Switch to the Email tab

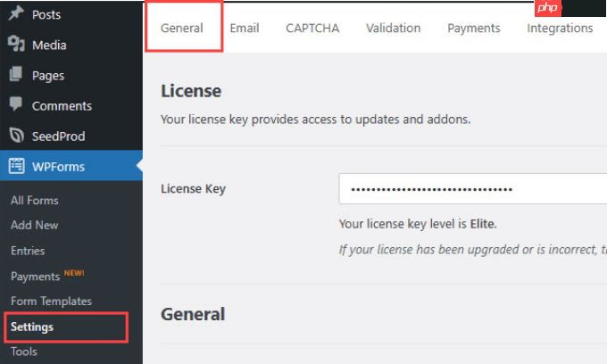click(245, 29)
